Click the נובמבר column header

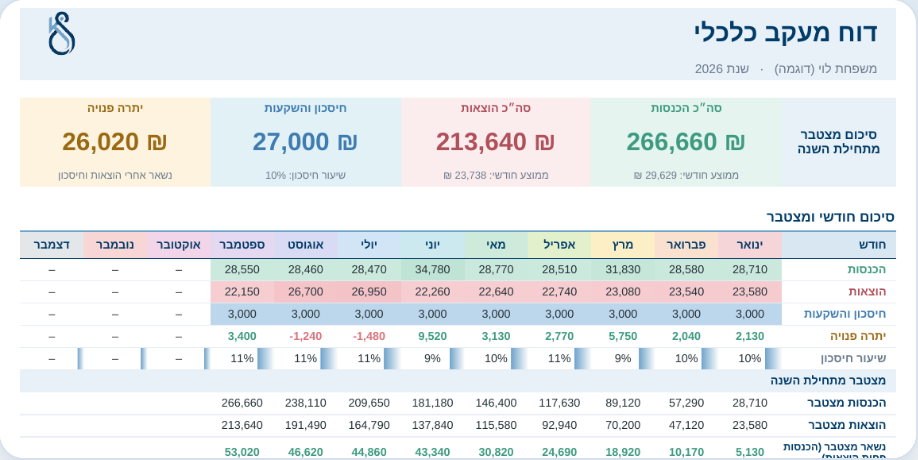115,245
